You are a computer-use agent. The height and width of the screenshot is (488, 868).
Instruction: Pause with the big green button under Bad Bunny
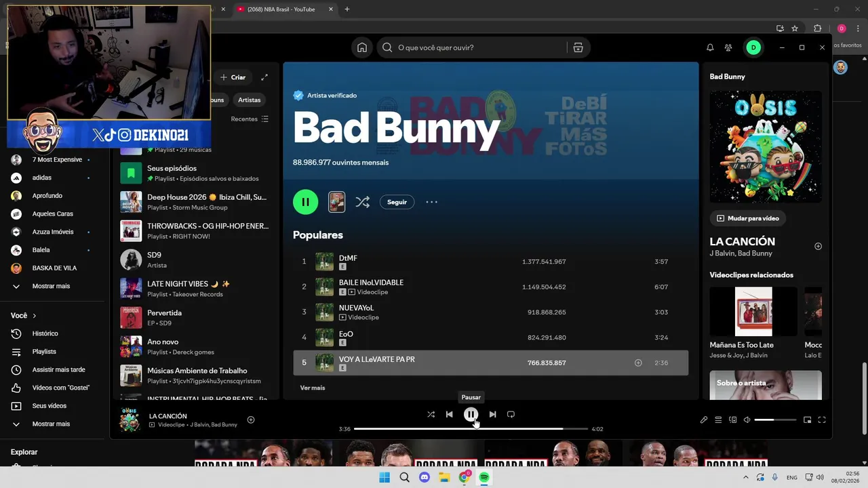(x=305, y=202)
